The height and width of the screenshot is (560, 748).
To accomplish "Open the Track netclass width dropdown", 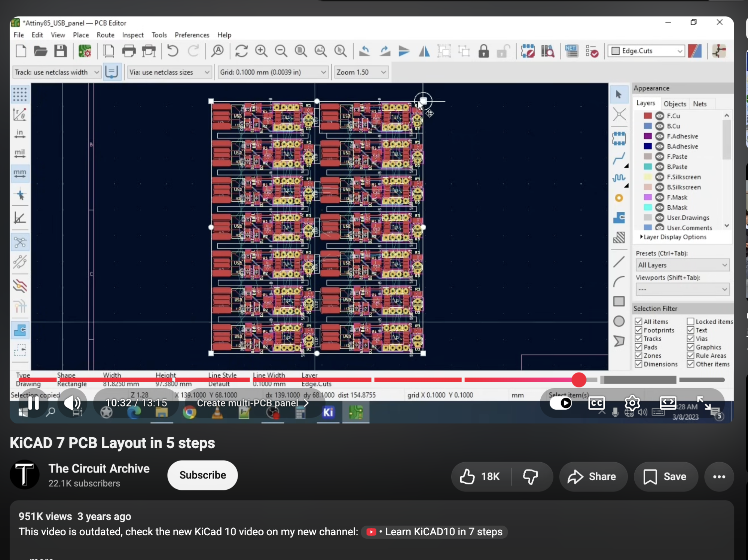I will point(57,72).
